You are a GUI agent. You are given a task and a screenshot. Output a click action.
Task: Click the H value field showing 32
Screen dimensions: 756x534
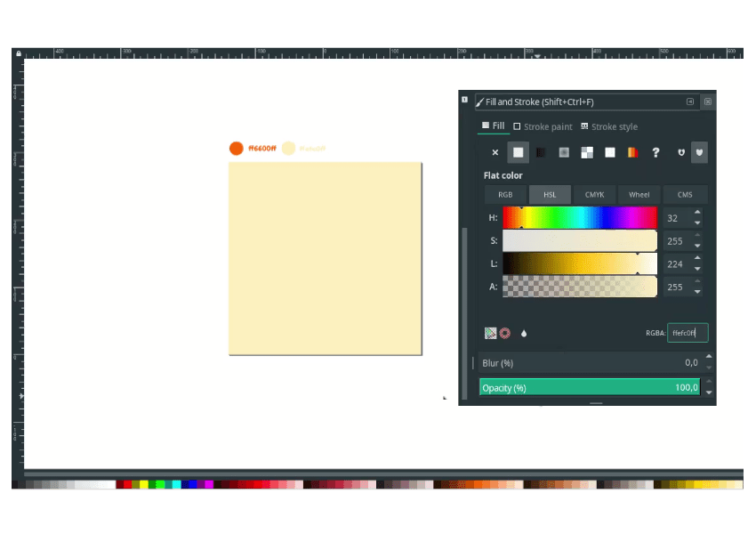(x=678, y=218)
